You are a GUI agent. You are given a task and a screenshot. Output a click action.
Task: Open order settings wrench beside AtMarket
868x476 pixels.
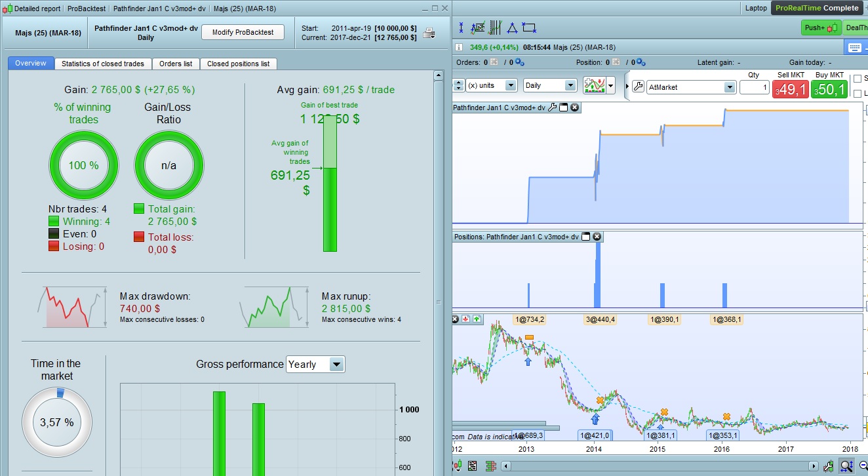637,87
